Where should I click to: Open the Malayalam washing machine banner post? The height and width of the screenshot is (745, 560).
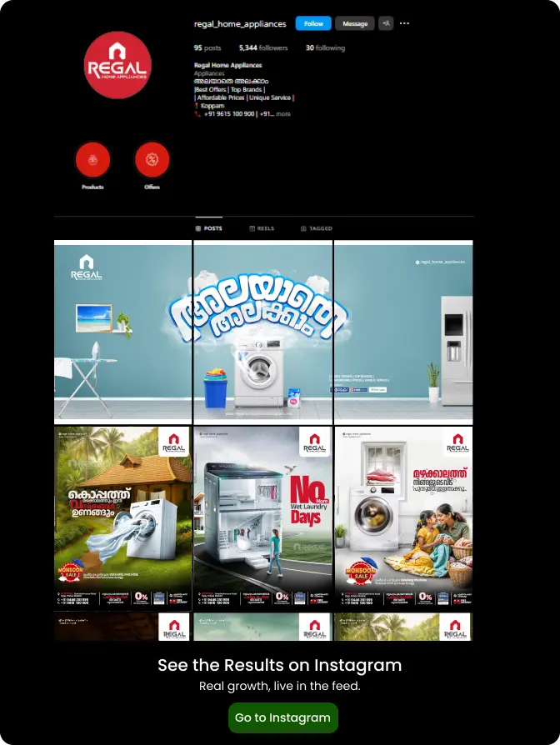(x=262, y=332)
